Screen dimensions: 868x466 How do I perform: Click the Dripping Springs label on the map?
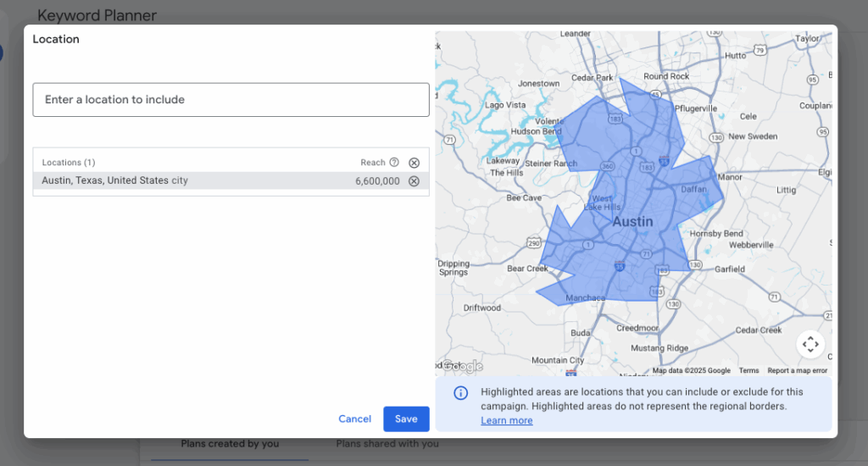pos(453,268)
